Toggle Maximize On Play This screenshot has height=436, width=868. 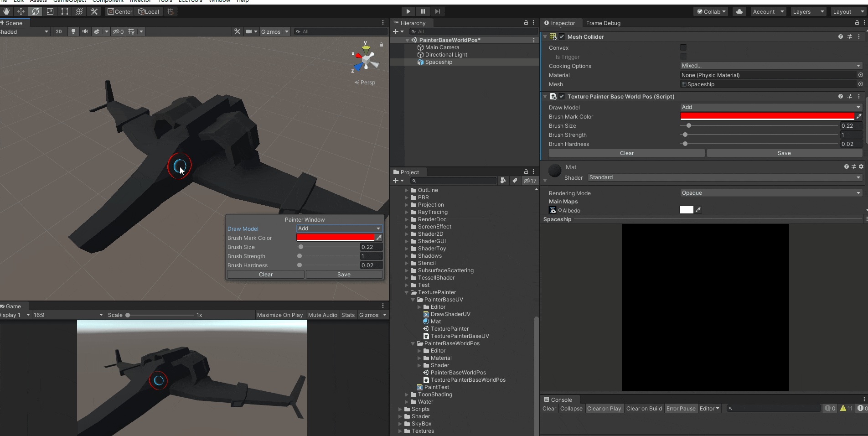pyautogui.click(x=280, y=315)
